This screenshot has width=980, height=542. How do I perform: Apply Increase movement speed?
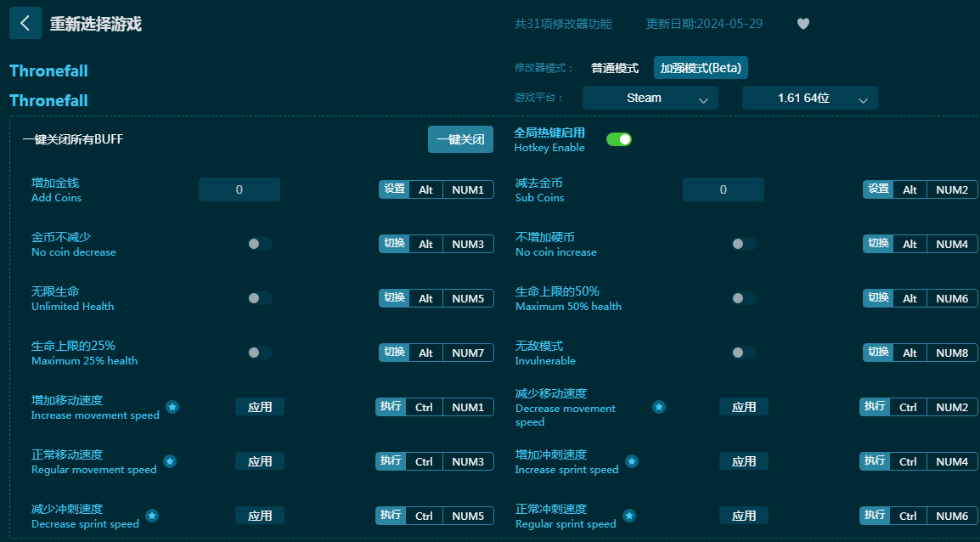point(259,407)
